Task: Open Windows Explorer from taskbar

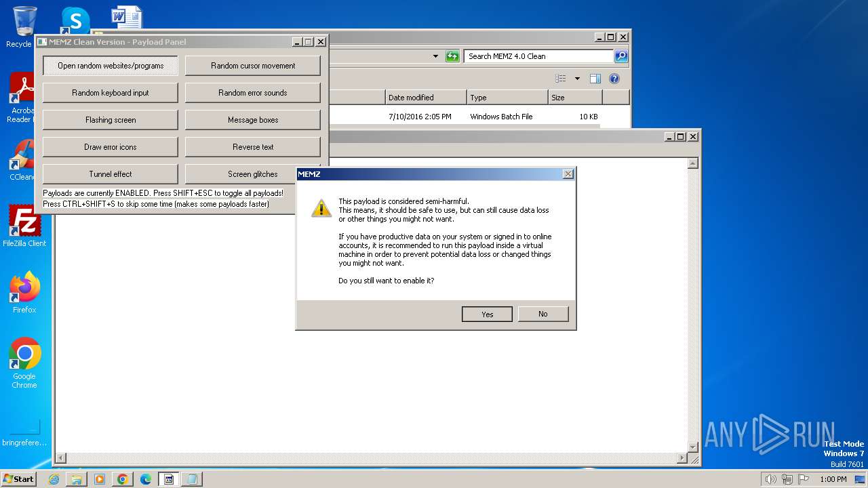Action: [x=77, y=479]
